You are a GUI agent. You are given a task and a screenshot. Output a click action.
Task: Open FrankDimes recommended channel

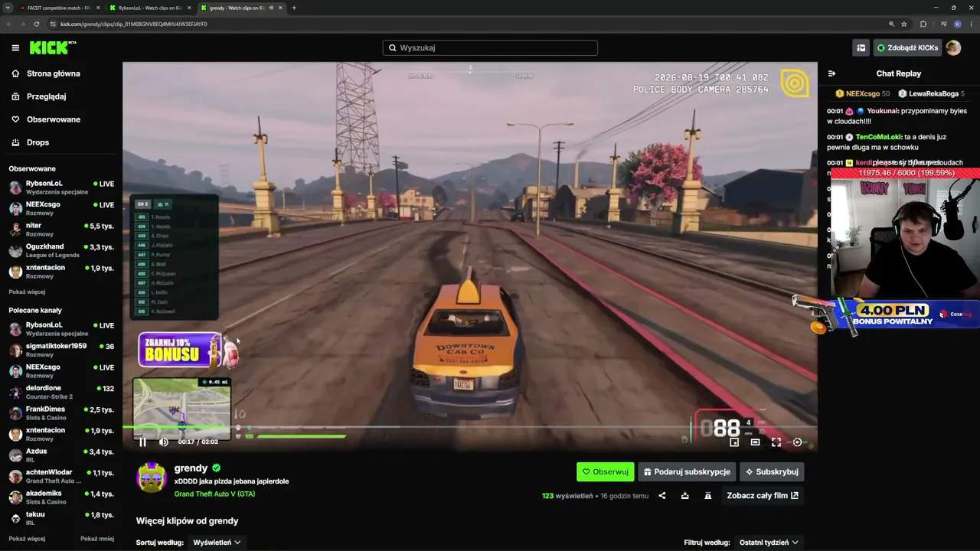coord(61,413)
